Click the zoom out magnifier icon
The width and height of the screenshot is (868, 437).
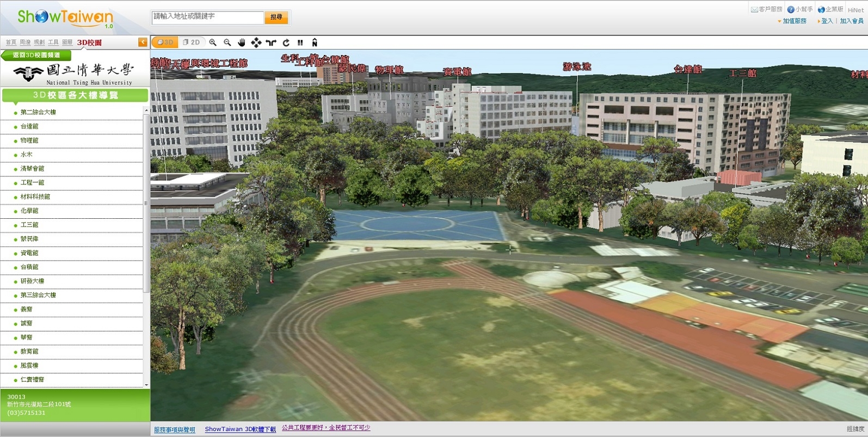point(227,42)
